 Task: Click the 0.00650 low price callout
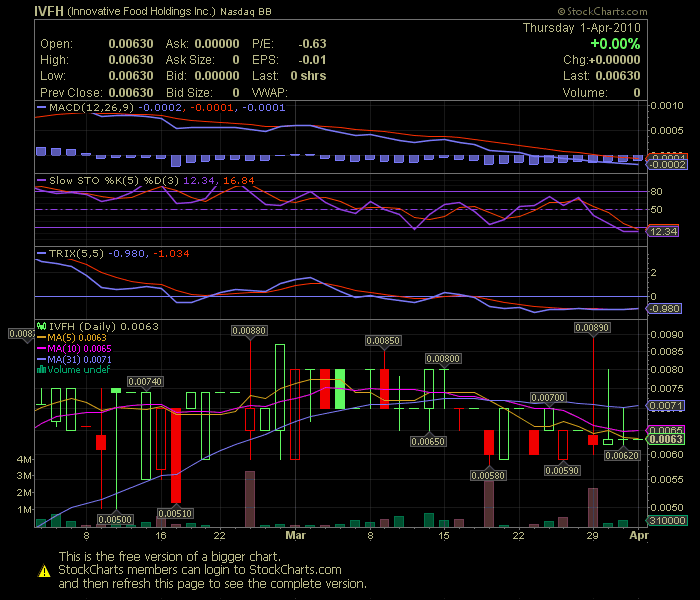pos(428,442)
